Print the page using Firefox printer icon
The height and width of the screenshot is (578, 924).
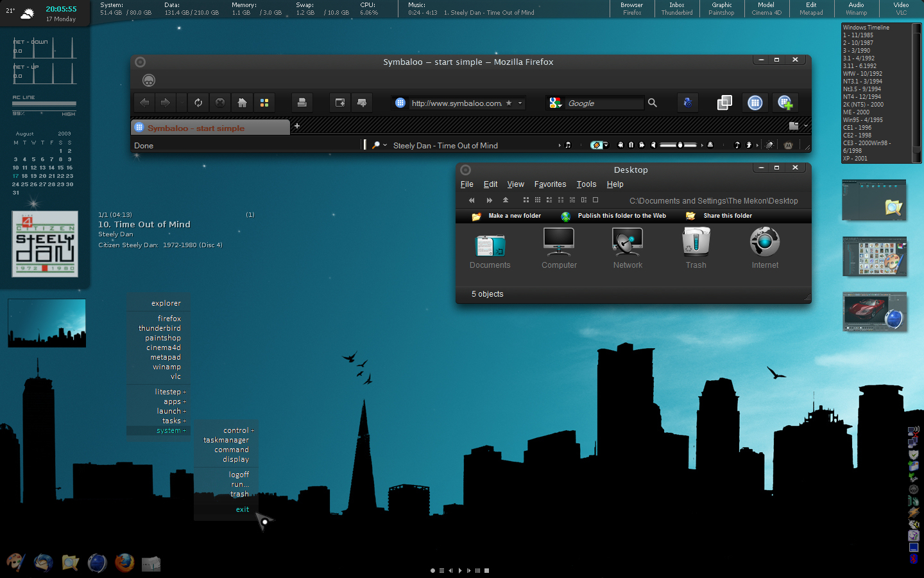point(302,103)
